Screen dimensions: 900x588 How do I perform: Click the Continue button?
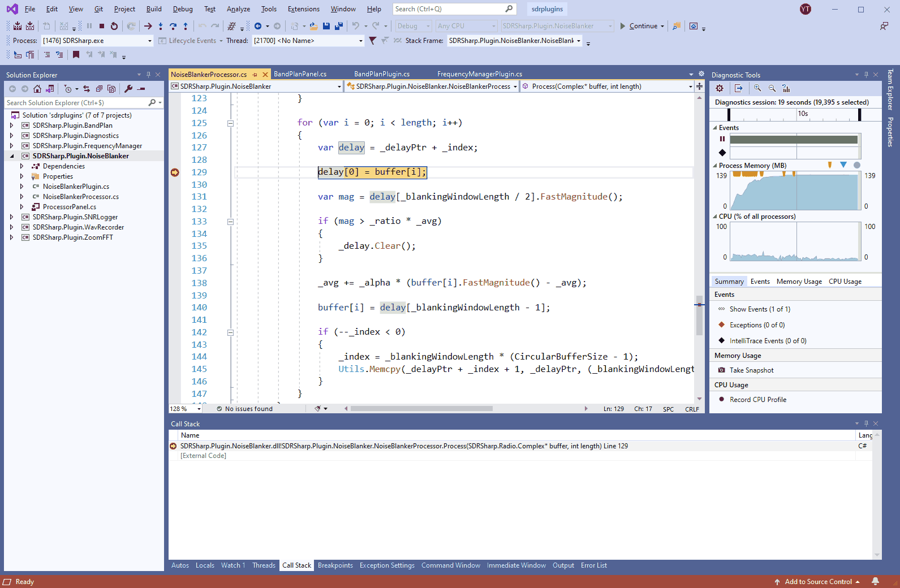[639, 26]
